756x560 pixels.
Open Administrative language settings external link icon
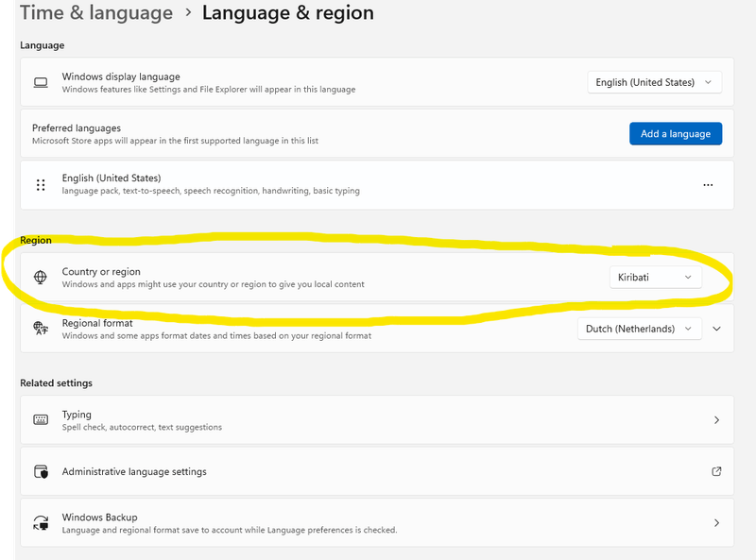pos(716,471)
